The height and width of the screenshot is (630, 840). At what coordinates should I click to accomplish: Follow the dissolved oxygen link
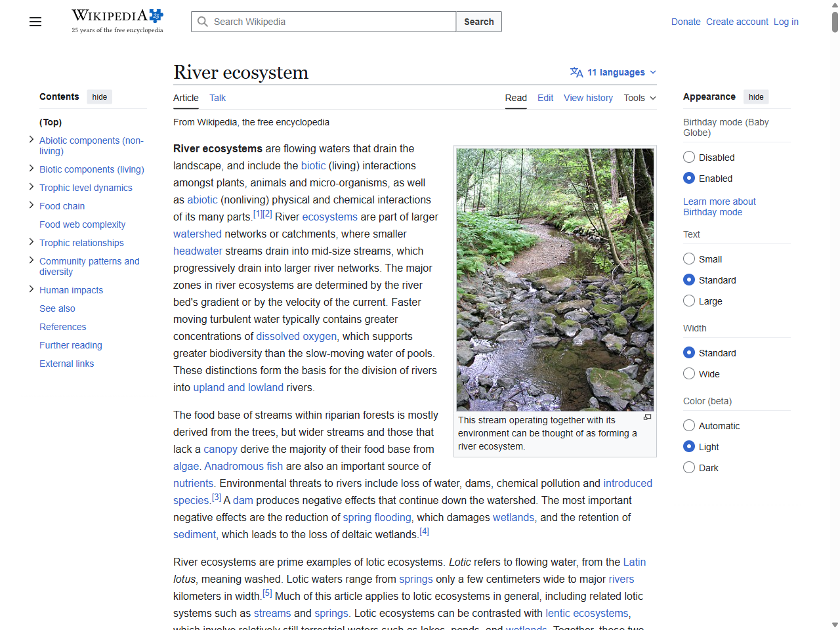pos(296,336)
